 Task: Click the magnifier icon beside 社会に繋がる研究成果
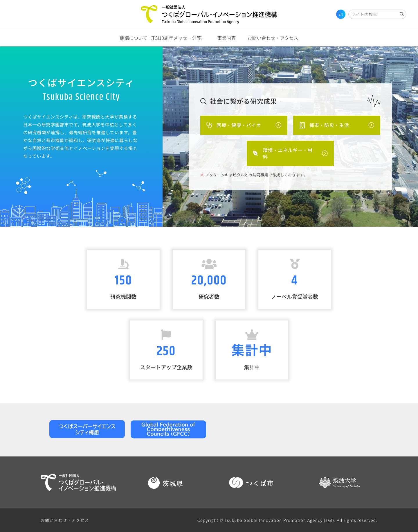[x=203, y=101]
